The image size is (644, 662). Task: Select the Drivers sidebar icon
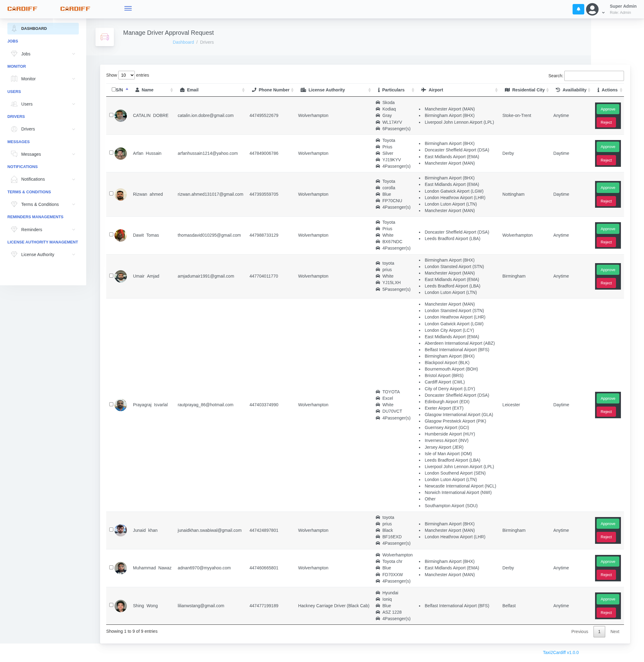(x=14, y=129)
